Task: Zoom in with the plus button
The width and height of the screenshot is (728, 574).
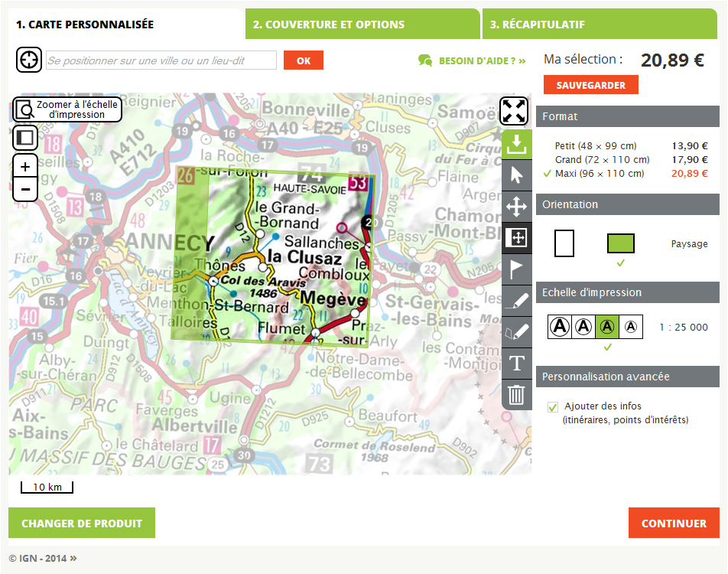Action: click(x=25, y=166)
